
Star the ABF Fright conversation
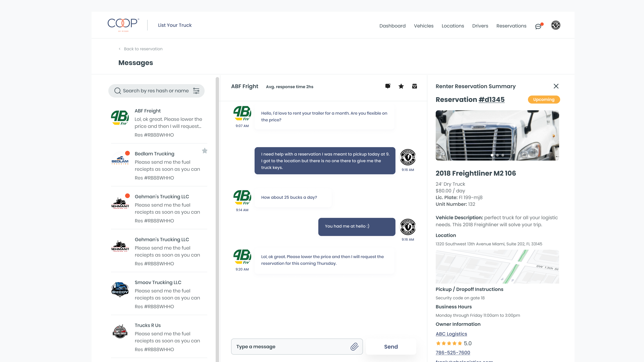coord(401,86)
